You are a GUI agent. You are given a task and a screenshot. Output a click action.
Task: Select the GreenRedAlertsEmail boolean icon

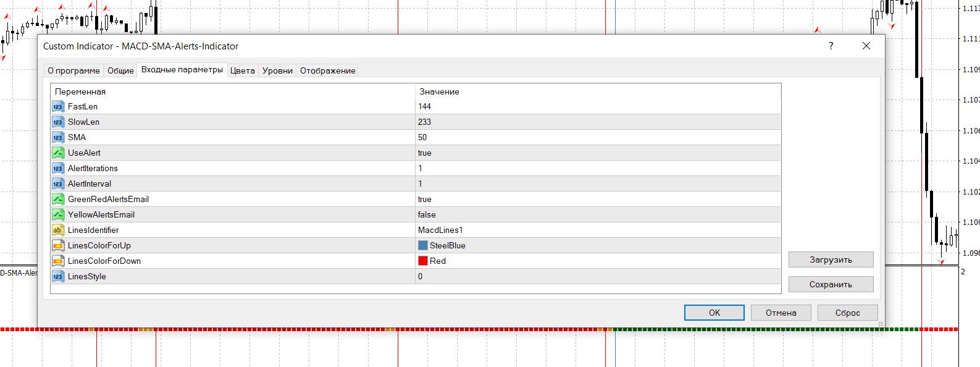click(x=58, y=199)
